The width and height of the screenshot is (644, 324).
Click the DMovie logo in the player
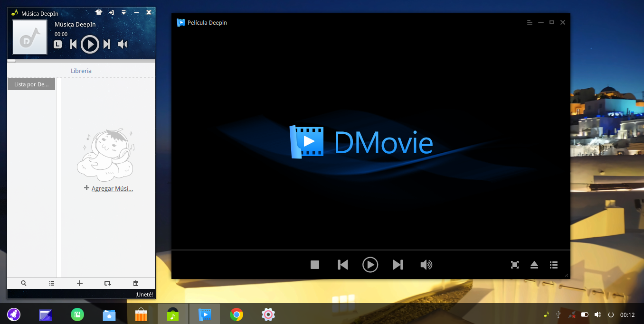point(361,141)
